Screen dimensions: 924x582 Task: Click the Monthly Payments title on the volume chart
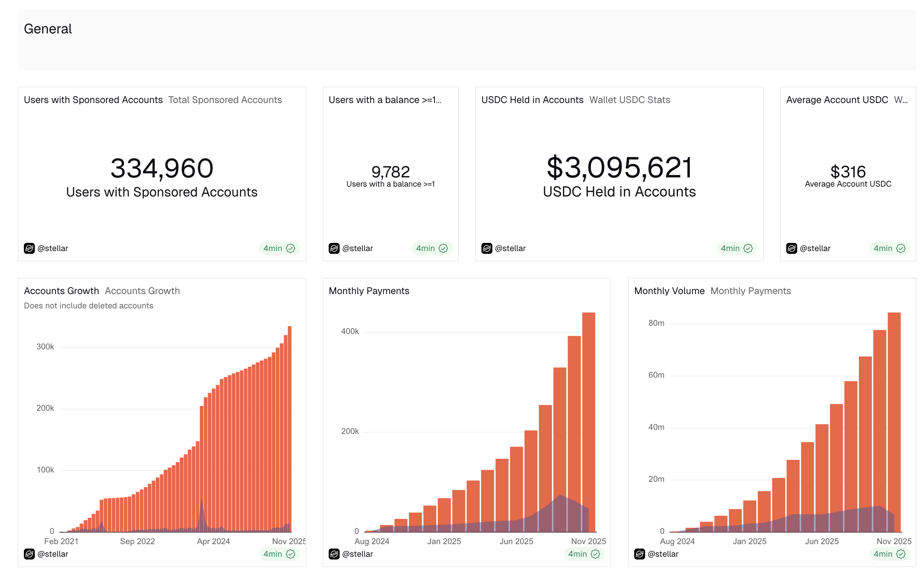(750, 291)
